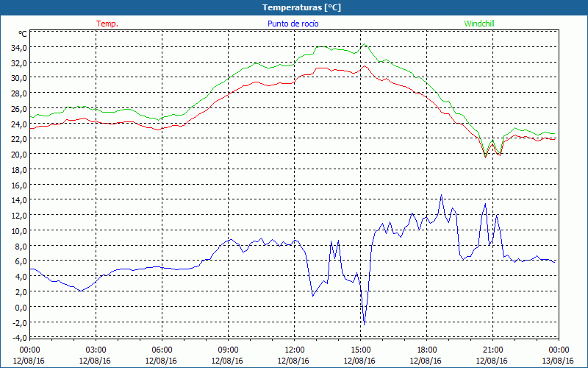Click the 18,0 y-axis value

pyautogui.click(x=20, y=170)
